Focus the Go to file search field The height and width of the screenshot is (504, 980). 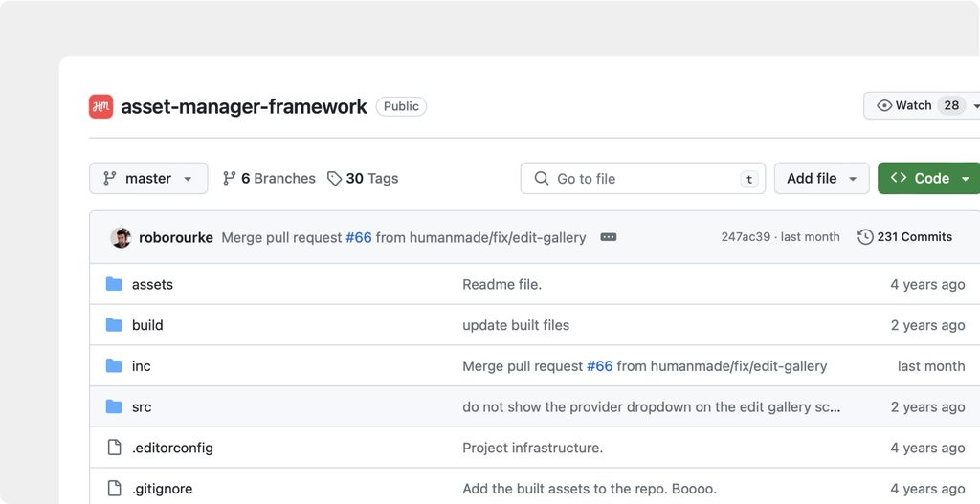(642, 179)
